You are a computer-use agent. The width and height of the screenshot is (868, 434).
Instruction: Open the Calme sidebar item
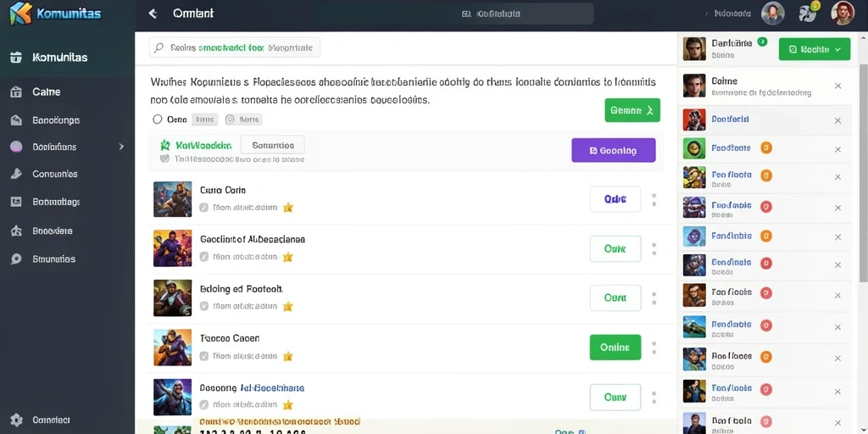click(x=67, y=92)
